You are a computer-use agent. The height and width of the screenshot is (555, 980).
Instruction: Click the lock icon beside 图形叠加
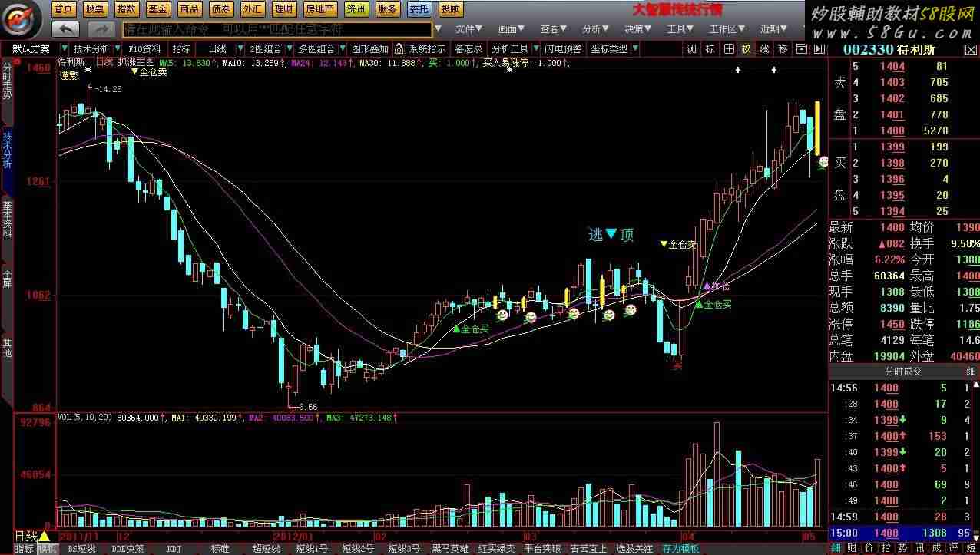pyautogui.click(x=399, y=48)
